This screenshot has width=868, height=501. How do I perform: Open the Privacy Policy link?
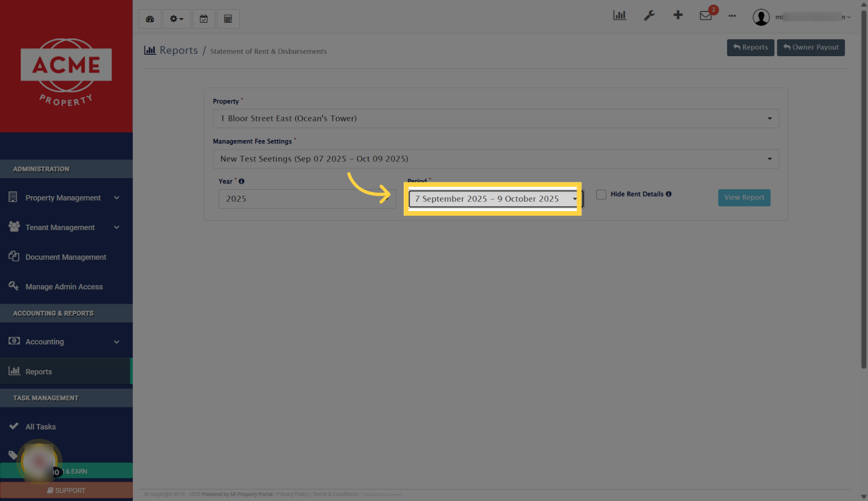(292, 494)
